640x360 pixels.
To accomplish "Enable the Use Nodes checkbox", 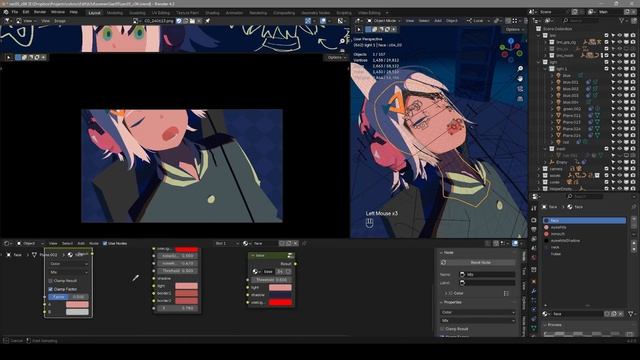I will pyautogui.click(x=105, y=243).
